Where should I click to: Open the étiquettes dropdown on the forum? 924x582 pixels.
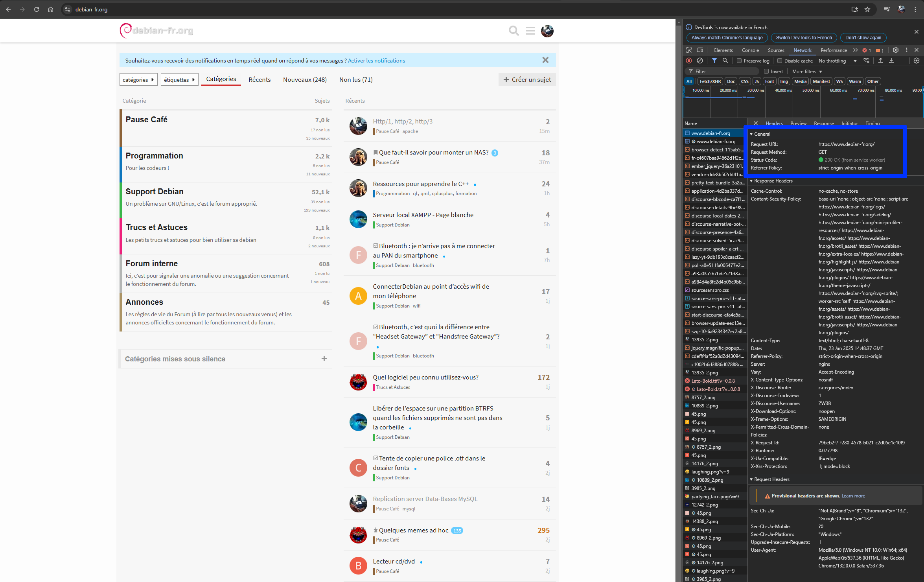pos(179,79)
